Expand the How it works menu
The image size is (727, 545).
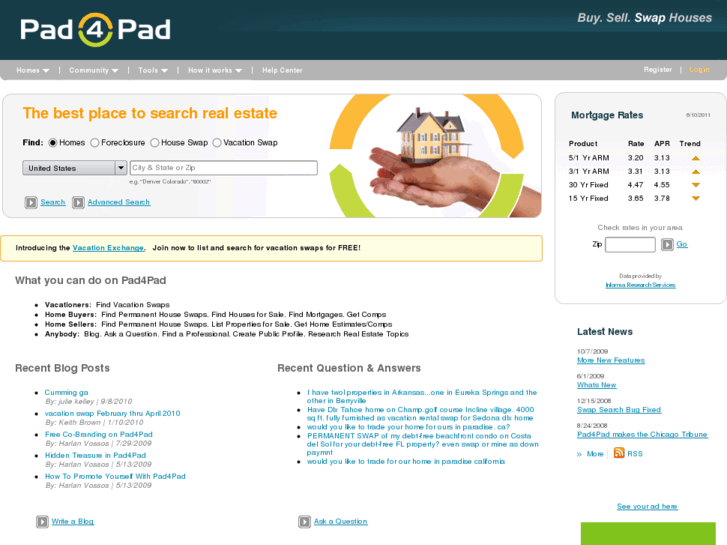[x=215, y=71]
